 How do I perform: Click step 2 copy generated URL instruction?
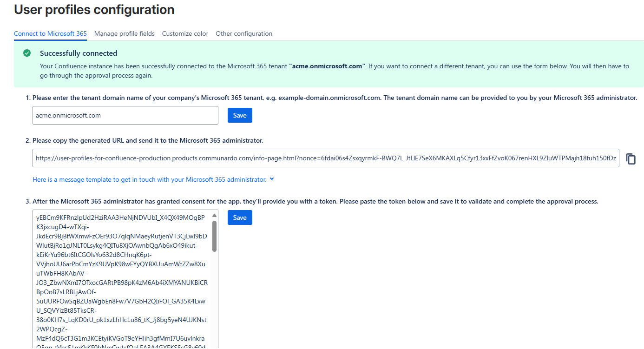(x=147, y=140)
